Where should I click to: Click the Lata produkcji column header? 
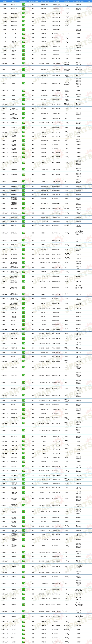pos(45,1)
